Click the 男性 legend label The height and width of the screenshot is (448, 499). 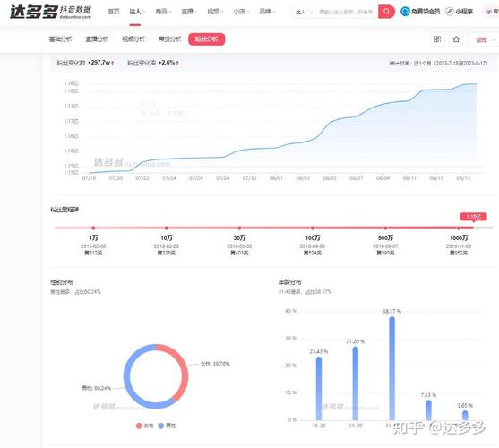170,426
